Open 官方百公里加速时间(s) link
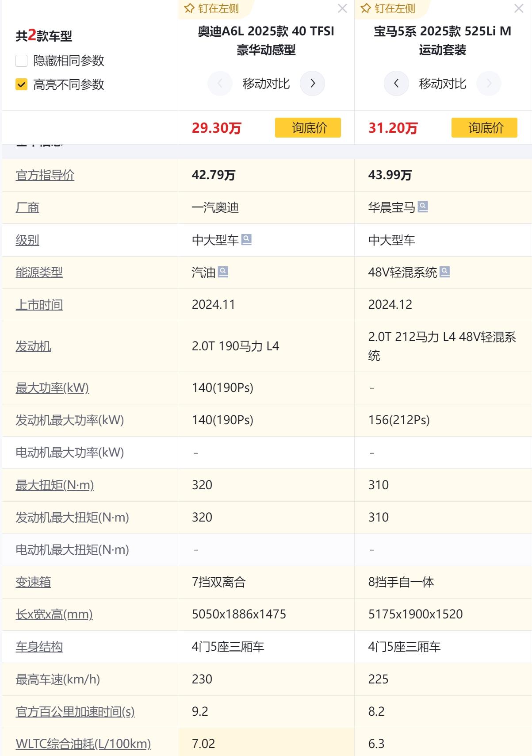 point(75,712)
